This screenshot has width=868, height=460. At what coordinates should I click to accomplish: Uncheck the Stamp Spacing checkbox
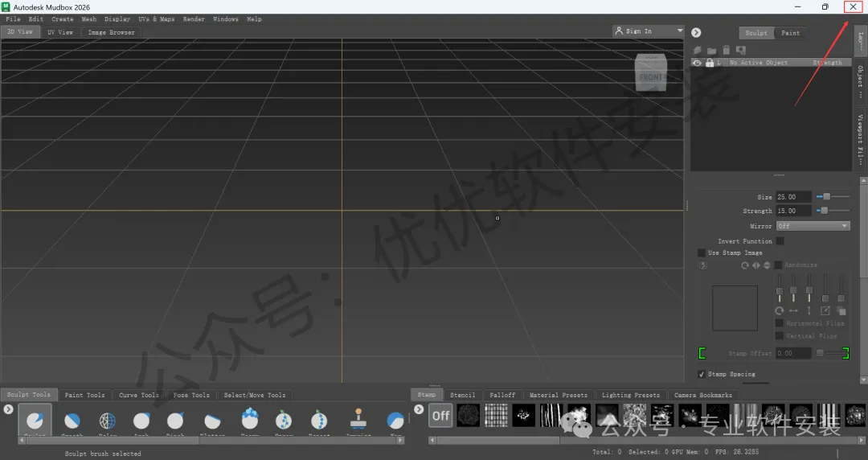tap(702, 374)
